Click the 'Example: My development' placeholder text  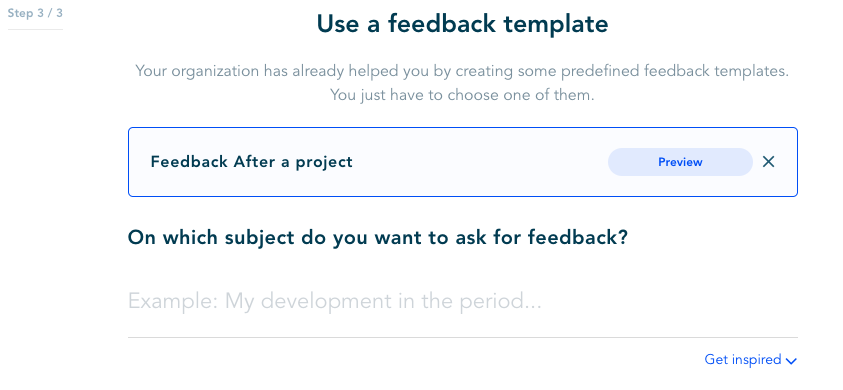[x=334, y=301]
